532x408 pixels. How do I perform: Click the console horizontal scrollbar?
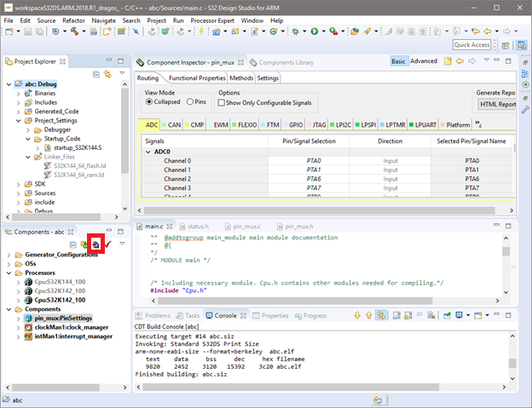[291, 387]
